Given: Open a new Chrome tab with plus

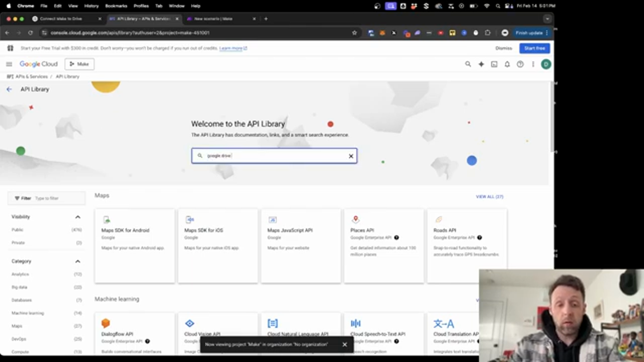Looking at the screenshot, I should click(x=266, y=19).
